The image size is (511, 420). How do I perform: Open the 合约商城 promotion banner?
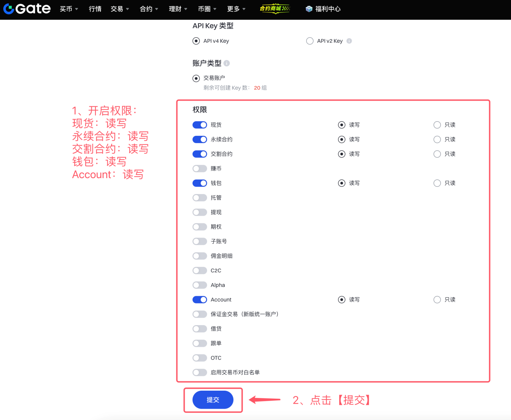tap(275, 9)
